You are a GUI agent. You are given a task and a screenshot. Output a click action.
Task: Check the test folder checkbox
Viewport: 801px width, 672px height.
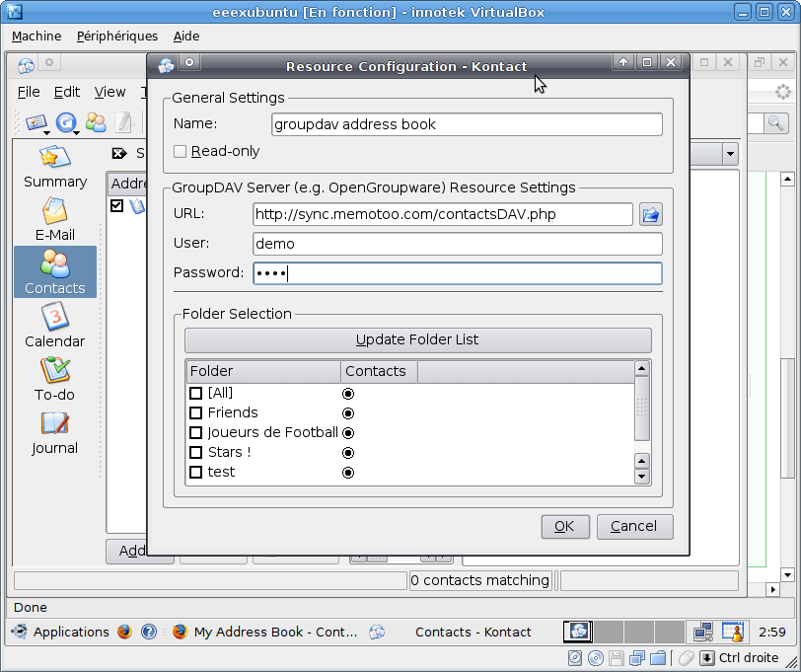[x=195, y=473]
